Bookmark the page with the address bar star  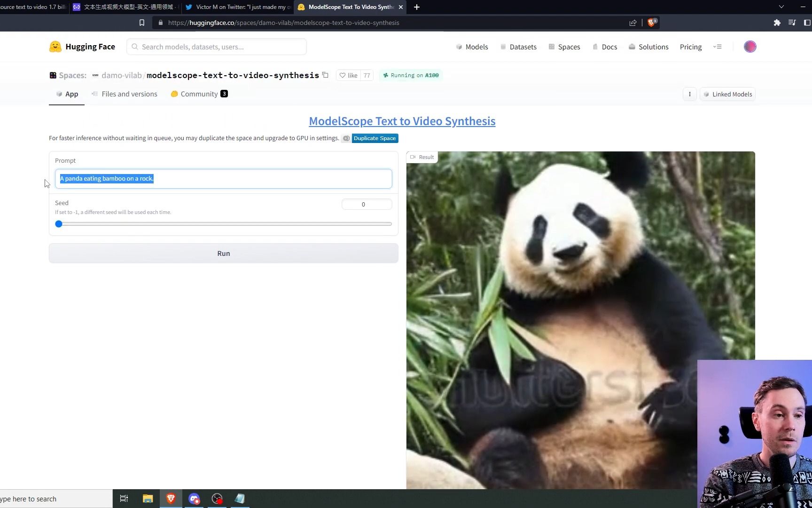tap(142, 22)
